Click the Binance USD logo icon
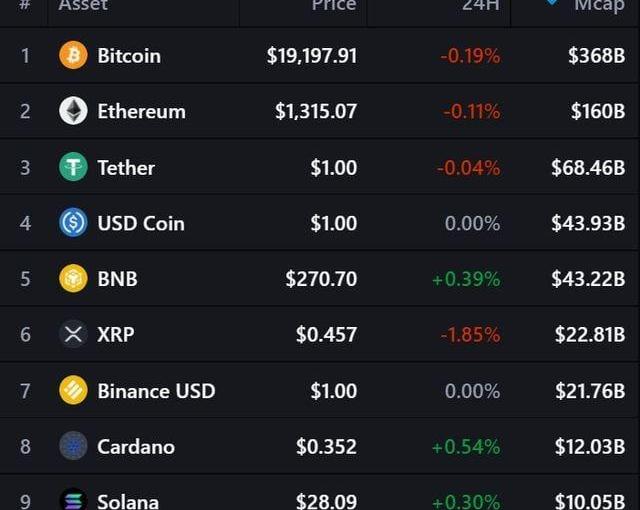Image resolution: width=640 pixels, height=510 pixels. click(73, 390)
